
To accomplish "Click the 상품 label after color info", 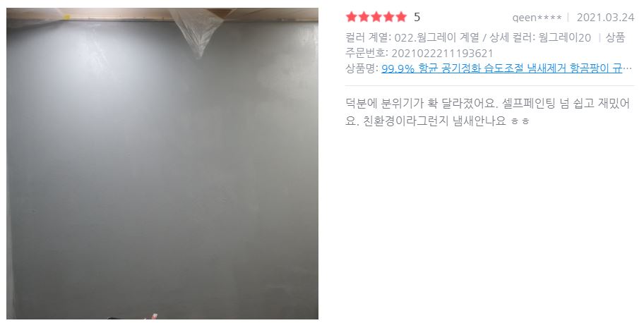I will (x=615, y=38).
